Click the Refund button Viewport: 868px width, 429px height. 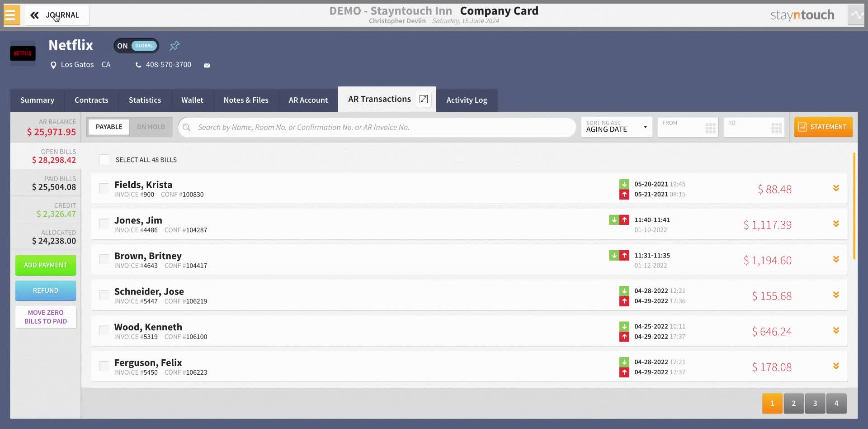point(46,291)
